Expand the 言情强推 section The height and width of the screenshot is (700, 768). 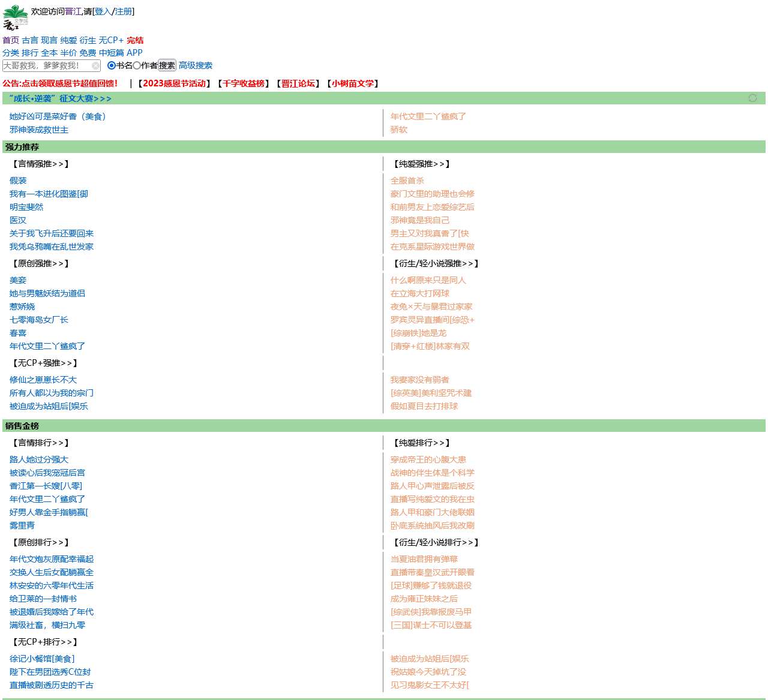(x=41, y=164)
